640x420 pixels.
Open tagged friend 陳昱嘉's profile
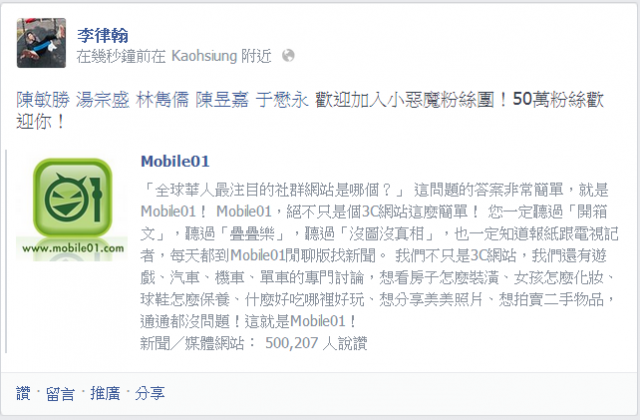pyautogui.click(x=222, y=100)
